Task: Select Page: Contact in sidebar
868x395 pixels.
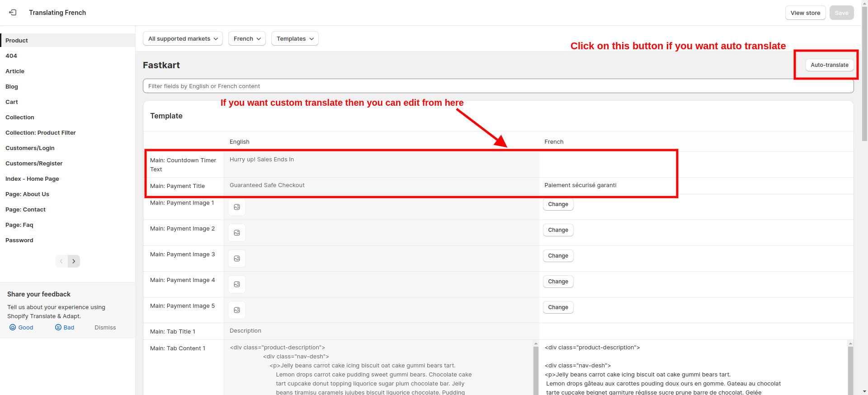Action: [68, 209]
